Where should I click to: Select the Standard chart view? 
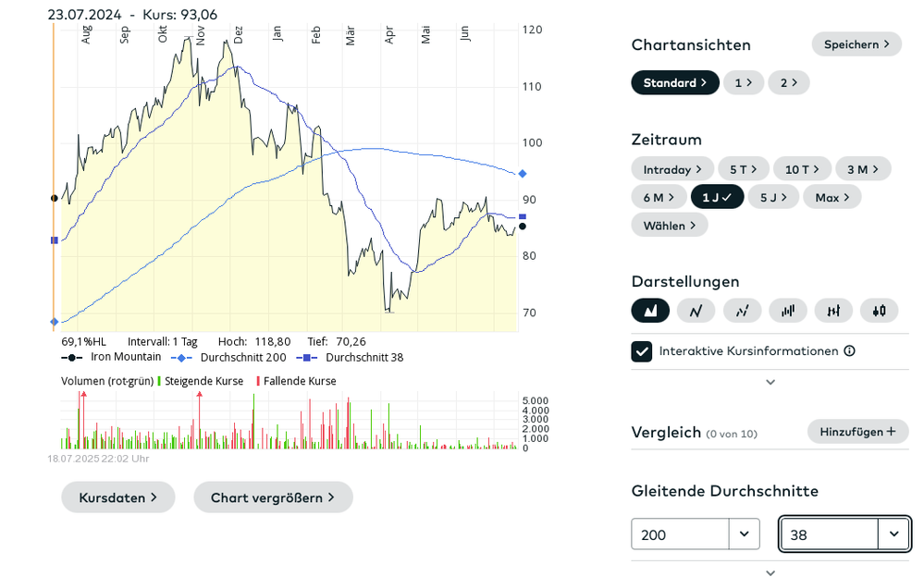(x=675, y=82)
